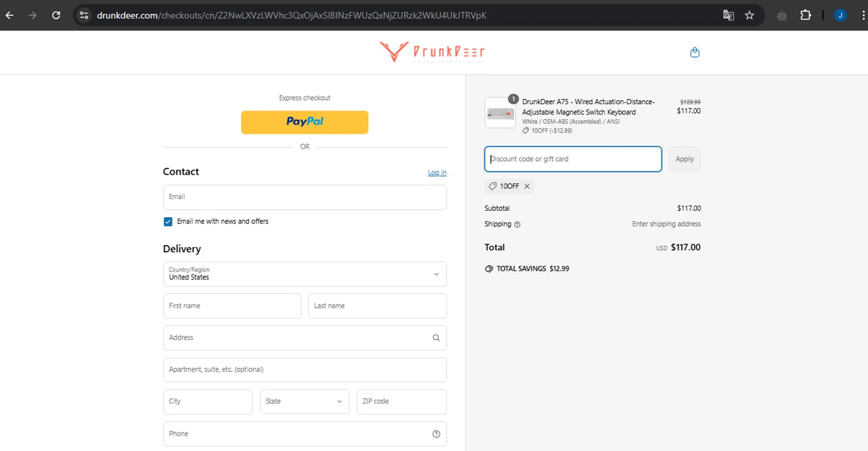Click the incognito-style extension icon in toolbar

click(782, 16)
